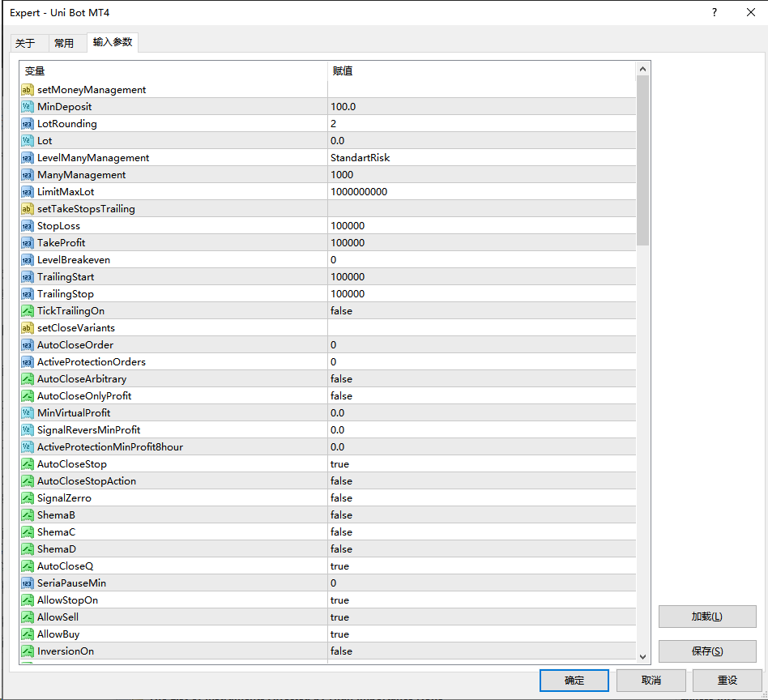Click the integer icon next to StopLoss
This screenshot has width=768, height=700.
click(x=28, y=226)
